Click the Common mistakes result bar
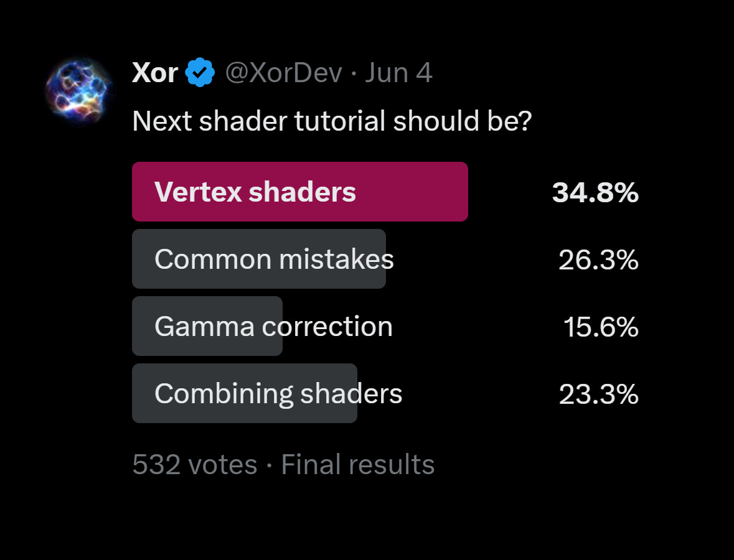This screenshot has width=734, height=560. click(259, 259)
